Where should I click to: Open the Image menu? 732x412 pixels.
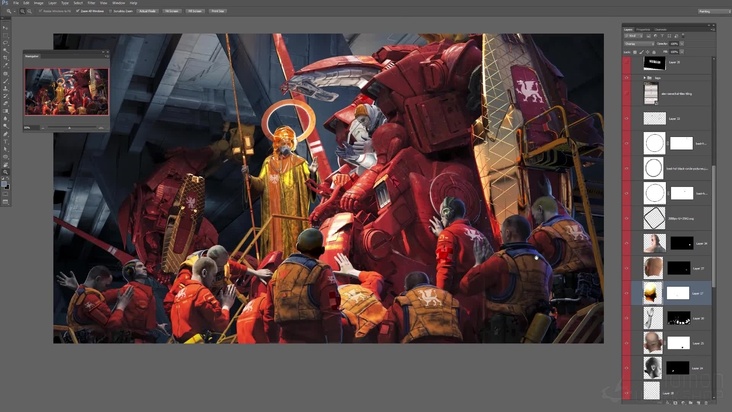click(38, 3)
